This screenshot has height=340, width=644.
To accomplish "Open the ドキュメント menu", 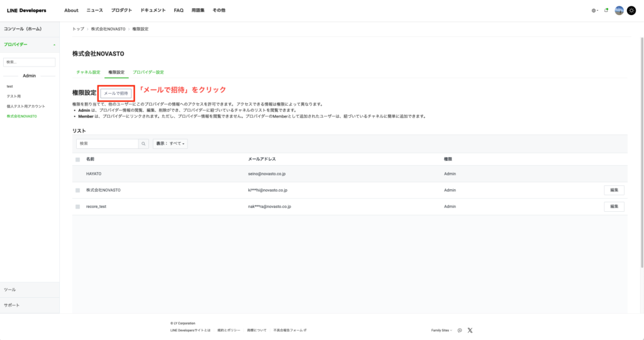I will tap(153, 10).
